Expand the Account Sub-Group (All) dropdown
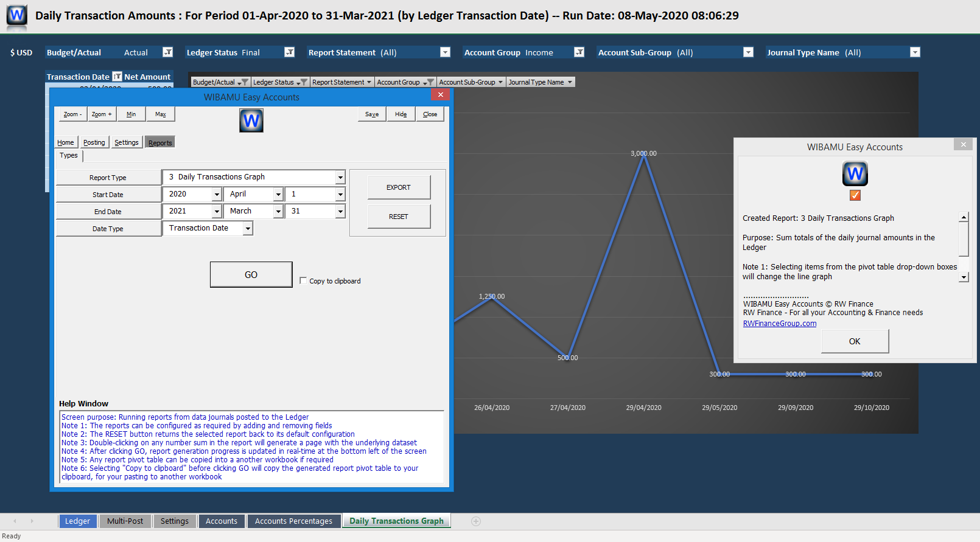Viewport: 980px width, 542px height. pyautogui.click(x=749, y=52)
